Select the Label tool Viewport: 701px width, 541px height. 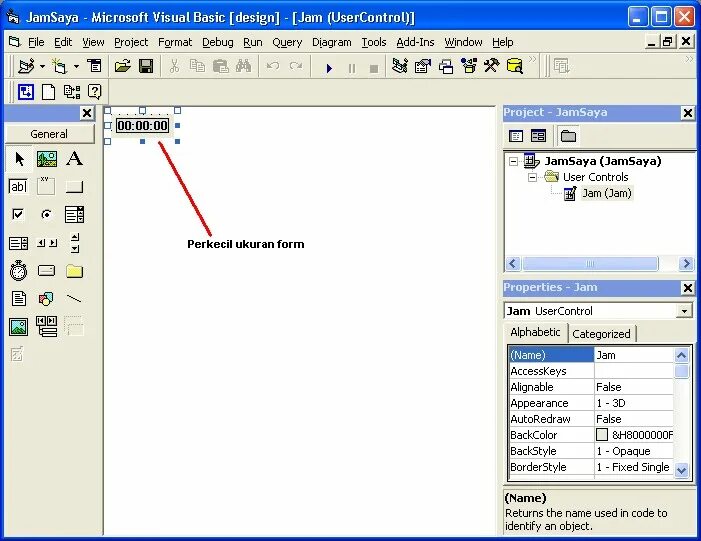click(x=74, y=159)
